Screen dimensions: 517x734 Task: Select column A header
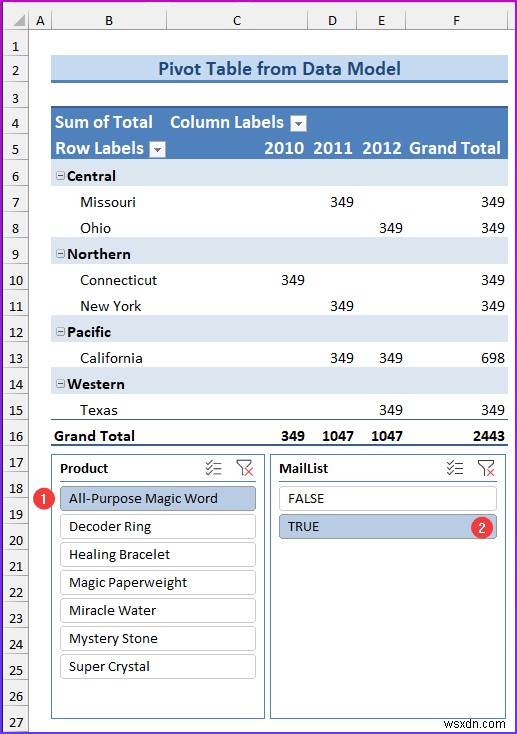40,20
